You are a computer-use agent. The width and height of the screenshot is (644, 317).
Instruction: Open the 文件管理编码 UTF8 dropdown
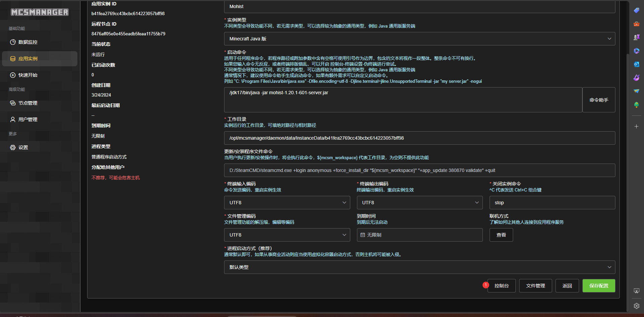coord(287,235)
